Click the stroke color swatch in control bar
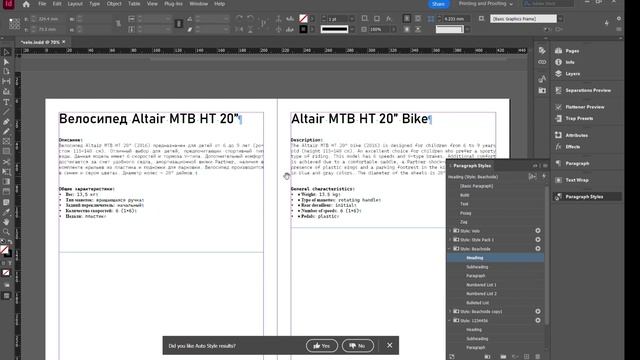The image size is (640, 360). (303, 29)
